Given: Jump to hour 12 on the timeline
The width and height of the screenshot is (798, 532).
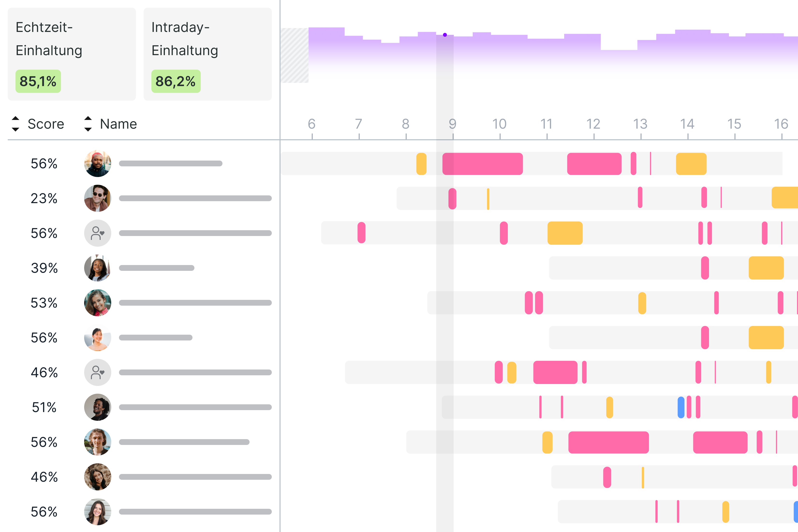Looking at the screenshot, I should click(x=593, y=124).
